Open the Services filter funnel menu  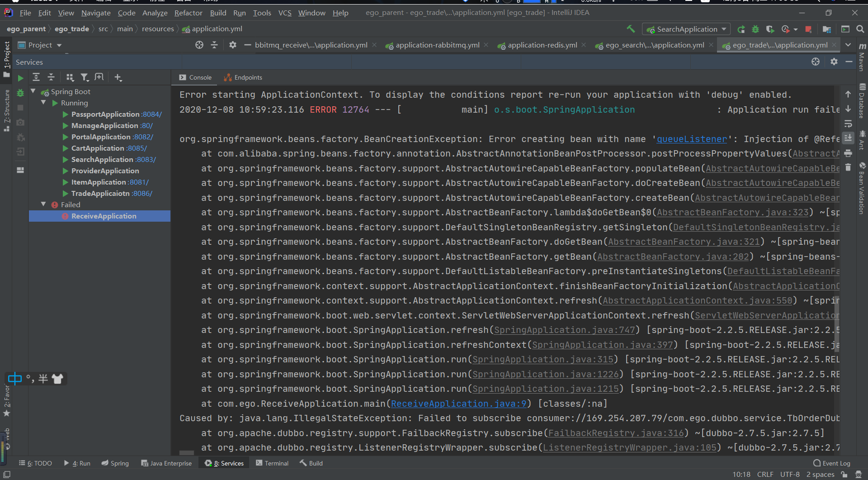85,77
